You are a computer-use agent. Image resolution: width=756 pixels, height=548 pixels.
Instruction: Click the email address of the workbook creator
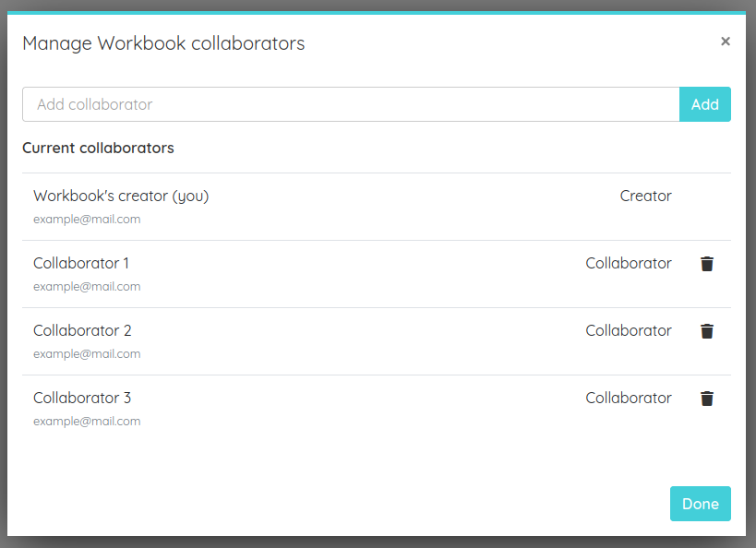tap(87, 219)
